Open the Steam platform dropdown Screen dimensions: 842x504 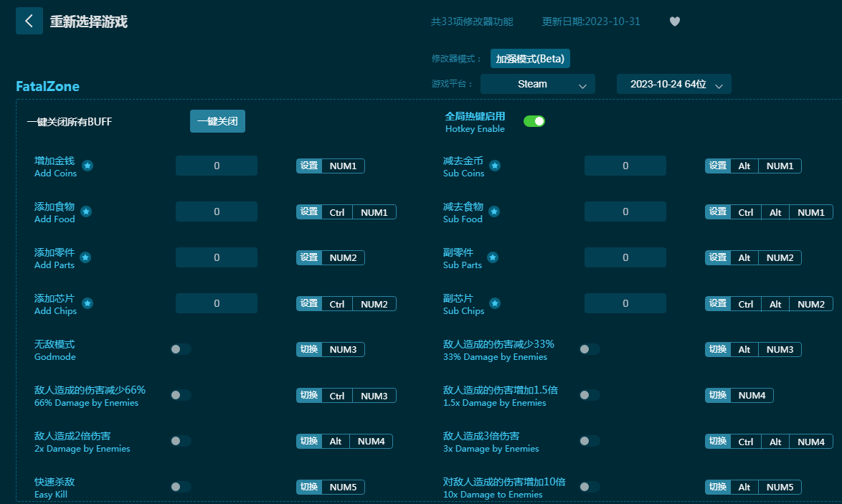(x=538, y=84)
